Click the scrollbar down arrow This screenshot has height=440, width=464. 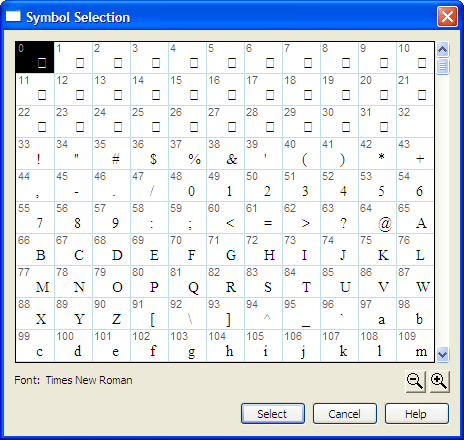(443, 354)
